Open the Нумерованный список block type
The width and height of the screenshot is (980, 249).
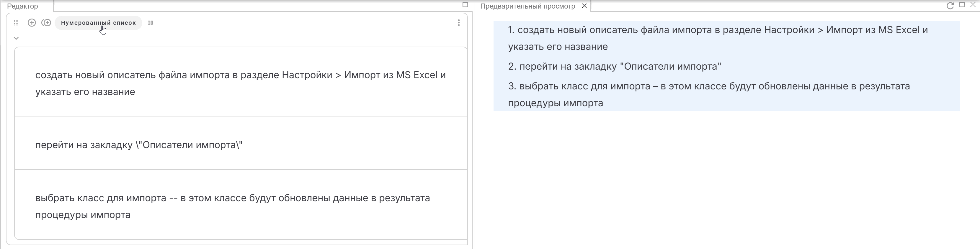[99, 23]
